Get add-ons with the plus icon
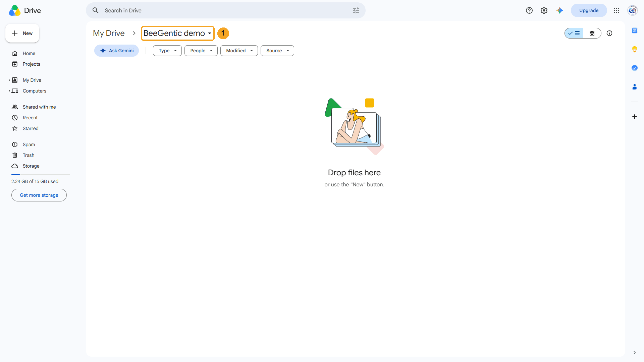The width and height of the screenshot is (644, 362). (635, 117)
